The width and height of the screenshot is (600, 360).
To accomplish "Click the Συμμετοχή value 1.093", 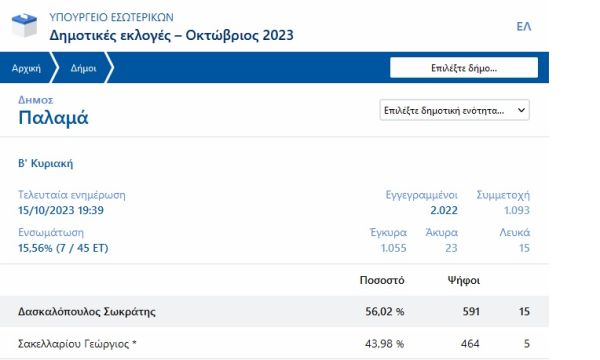I will pyautogui.click(x=517, y=210).
